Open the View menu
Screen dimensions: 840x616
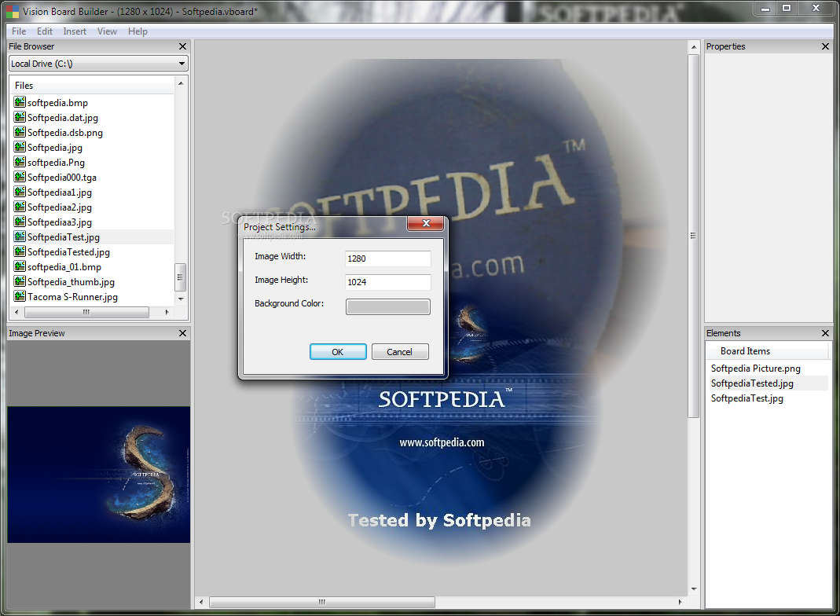click(107, 31)
